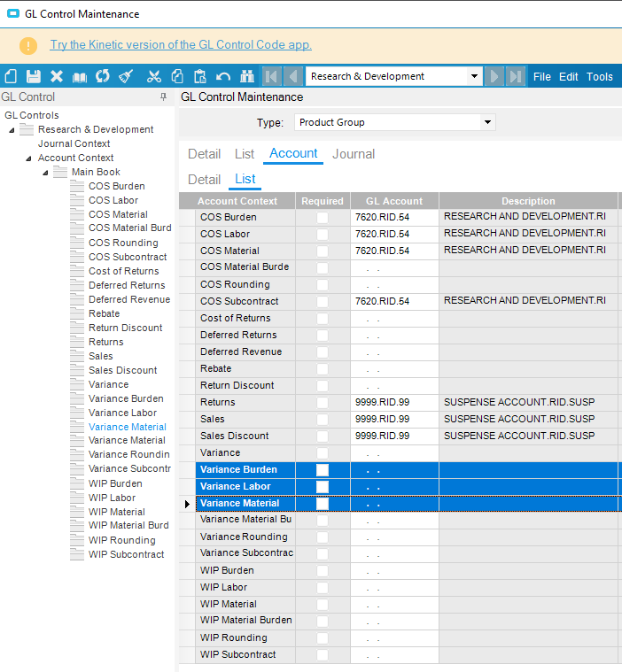The width and height of the screenshot is (622, 672).
Task: Open the Tools menu
Action: 599,77
